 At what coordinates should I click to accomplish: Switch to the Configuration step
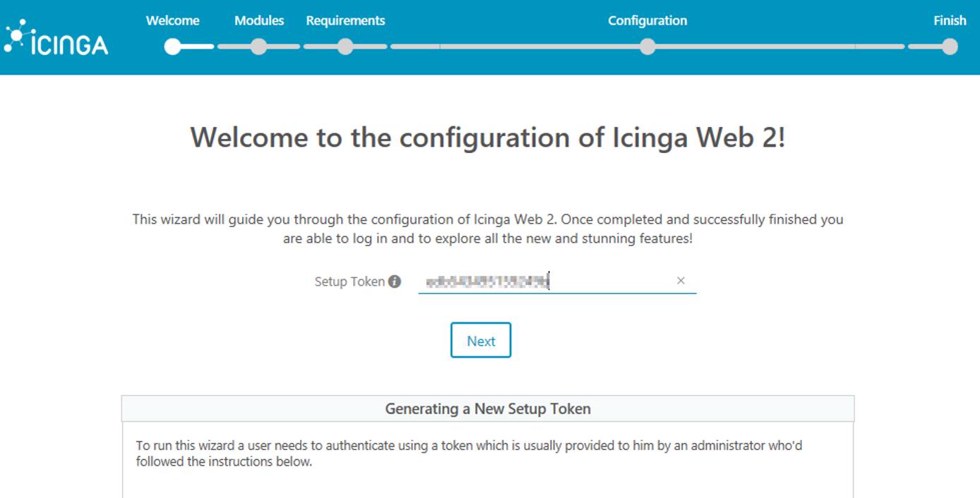[x=647, y=20]
